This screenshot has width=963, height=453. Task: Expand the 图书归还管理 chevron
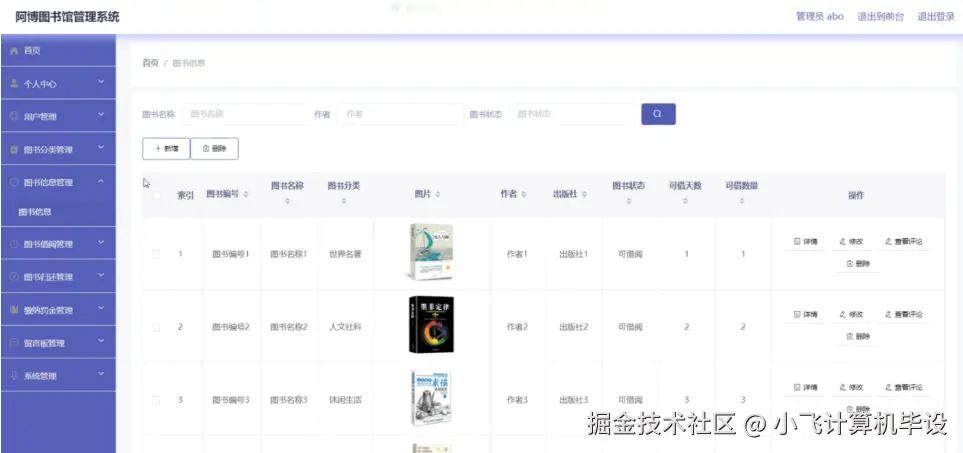click(101, 276)
